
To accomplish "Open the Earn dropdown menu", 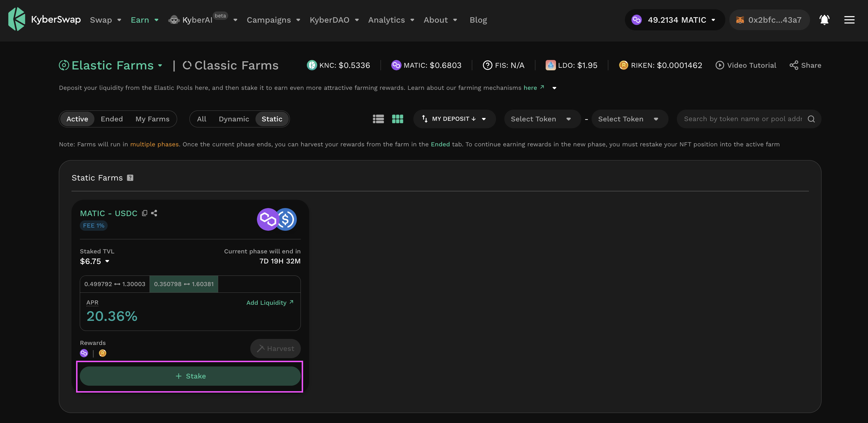I will [145, 20].
